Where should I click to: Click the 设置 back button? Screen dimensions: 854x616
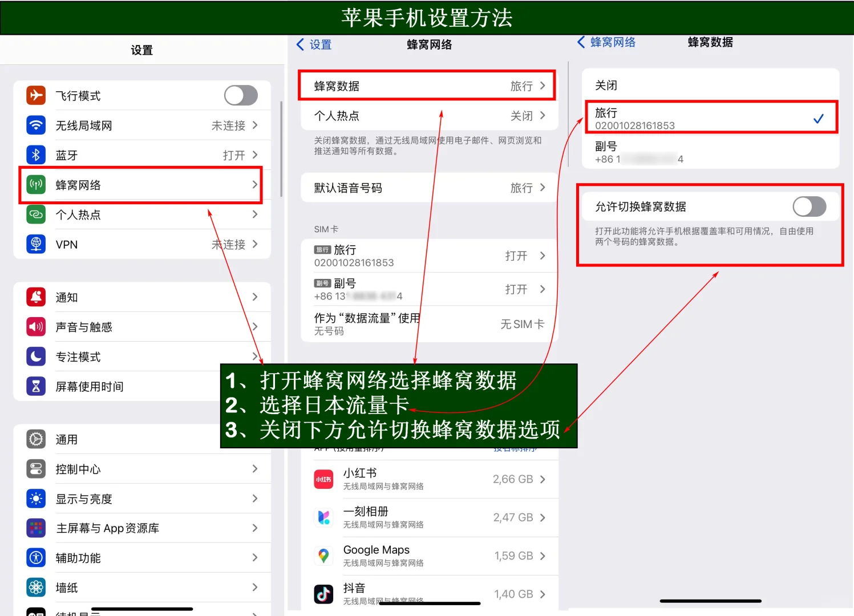pos(314,44)
